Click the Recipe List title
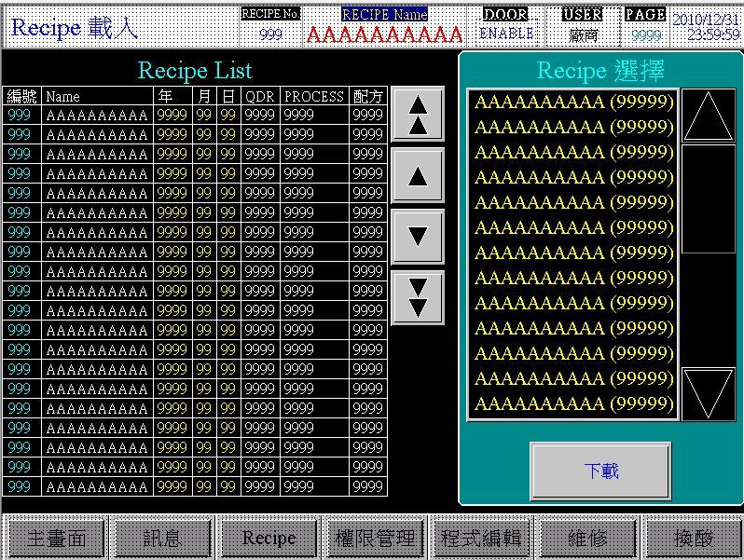The height and width of the screenshot is (560, 744). [195, 71]
